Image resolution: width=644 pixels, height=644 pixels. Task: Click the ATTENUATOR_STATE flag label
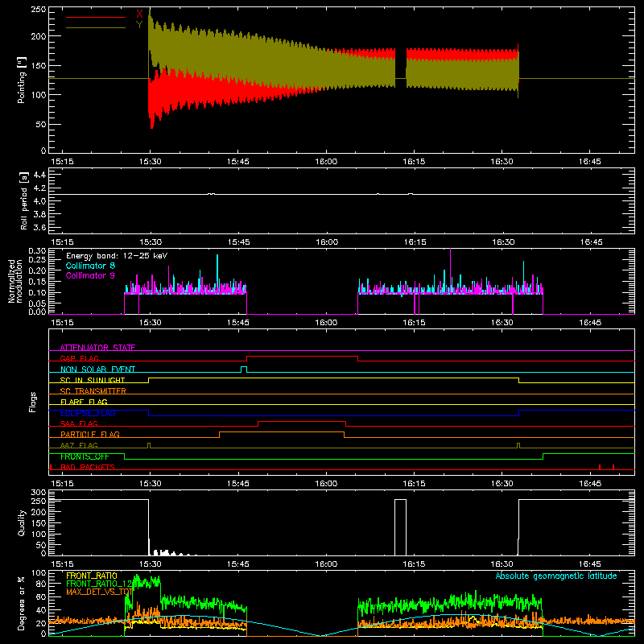[x=97, y=348]
